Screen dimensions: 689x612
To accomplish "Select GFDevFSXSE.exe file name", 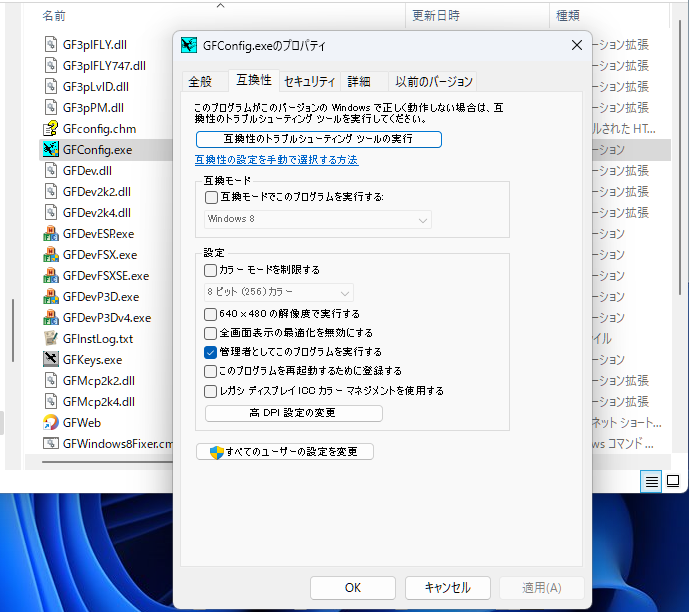I will [106, 276].
